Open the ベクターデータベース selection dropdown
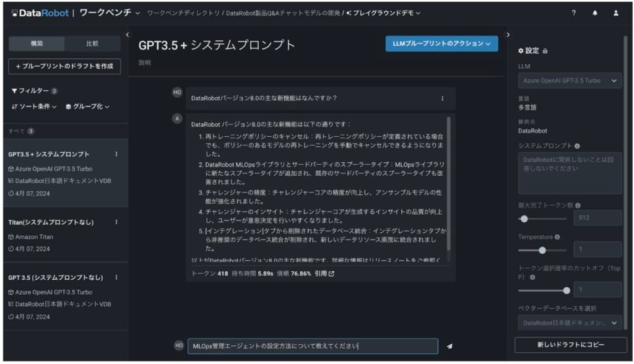Screen dimensions: 634x364 point(569,323)
